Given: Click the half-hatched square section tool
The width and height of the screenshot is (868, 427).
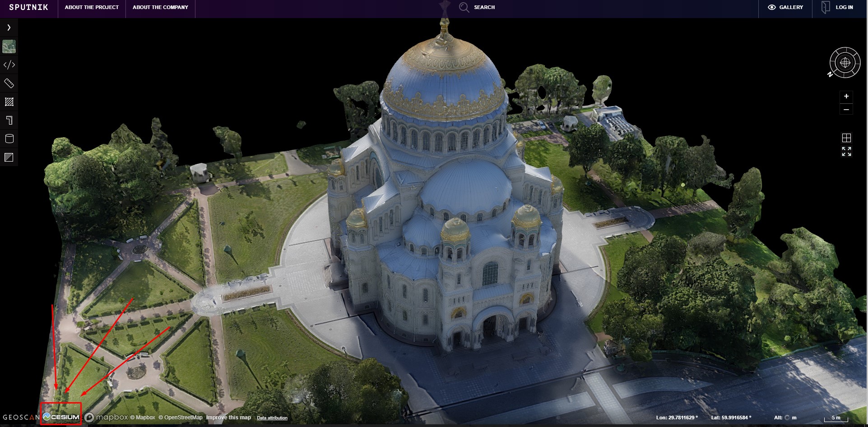Looking at the screenshot, I should tap(9, 157).
